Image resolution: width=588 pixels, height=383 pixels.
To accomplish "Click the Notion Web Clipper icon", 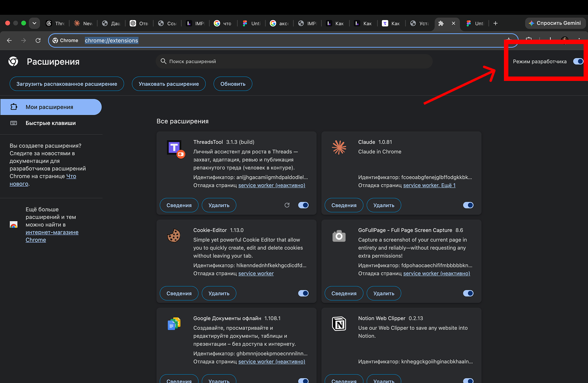I will pos(339,324).
